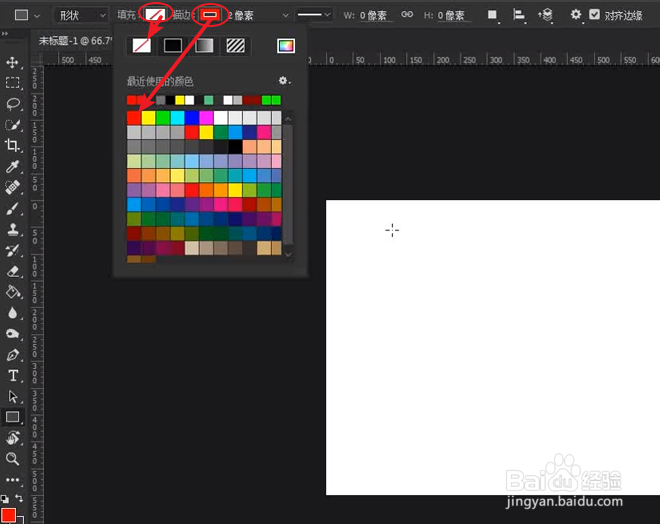The image size is (660, 524).
Task: Select the Healing Brush tool
Action: pos(12,187)
